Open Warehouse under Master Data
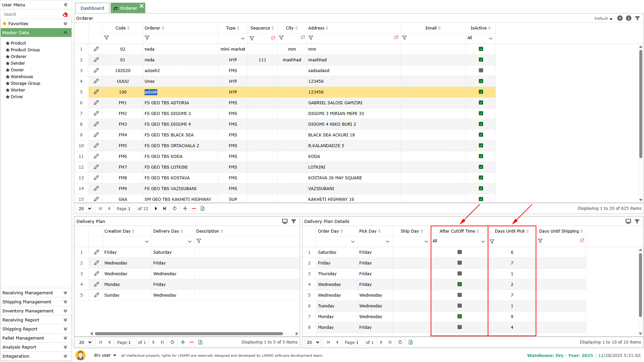The height and width of the screenshot is (362, 644). point(22,76)
